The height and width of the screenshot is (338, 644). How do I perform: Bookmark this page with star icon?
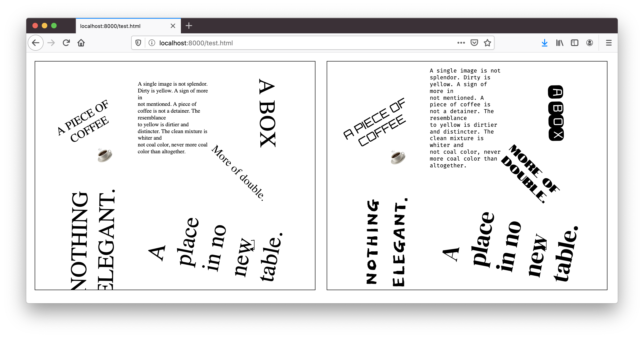coord(487,43)
